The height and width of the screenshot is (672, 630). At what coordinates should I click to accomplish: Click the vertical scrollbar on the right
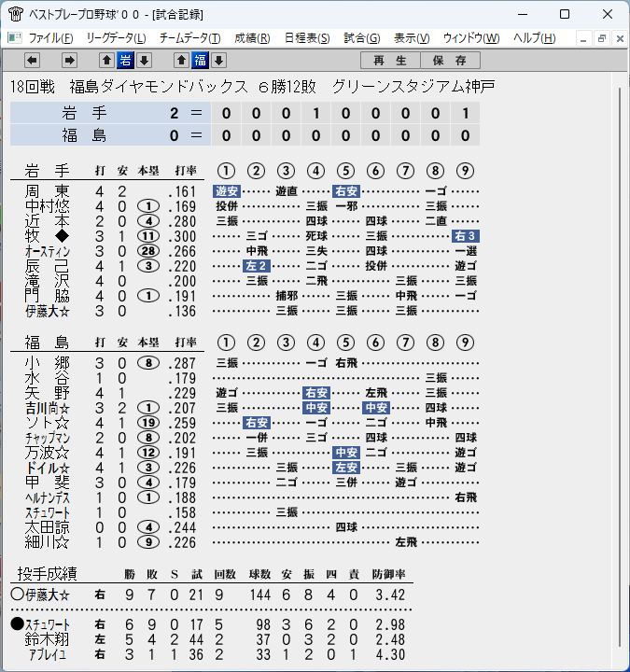click(x=620, y=367)
